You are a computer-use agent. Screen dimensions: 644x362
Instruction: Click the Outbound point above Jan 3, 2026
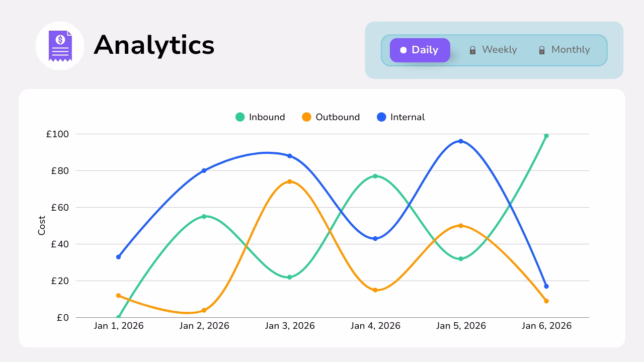pos(290,181)
